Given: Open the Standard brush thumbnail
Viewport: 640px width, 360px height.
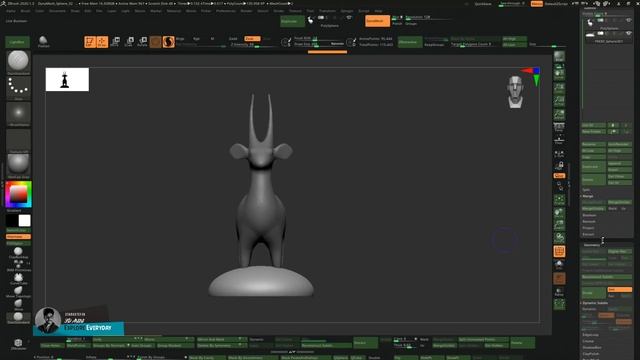Looking at the screenshot, I should coord(18,62).
